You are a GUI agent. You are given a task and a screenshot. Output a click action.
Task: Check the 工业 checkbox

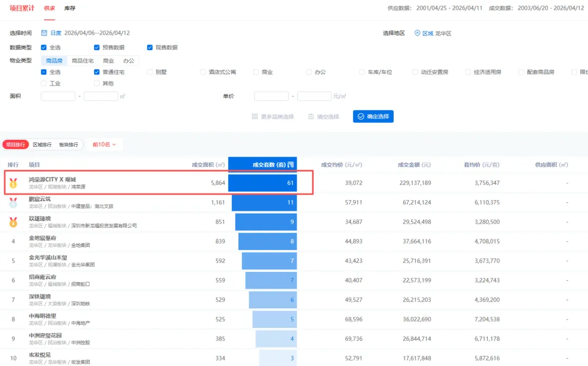point(44,83)
